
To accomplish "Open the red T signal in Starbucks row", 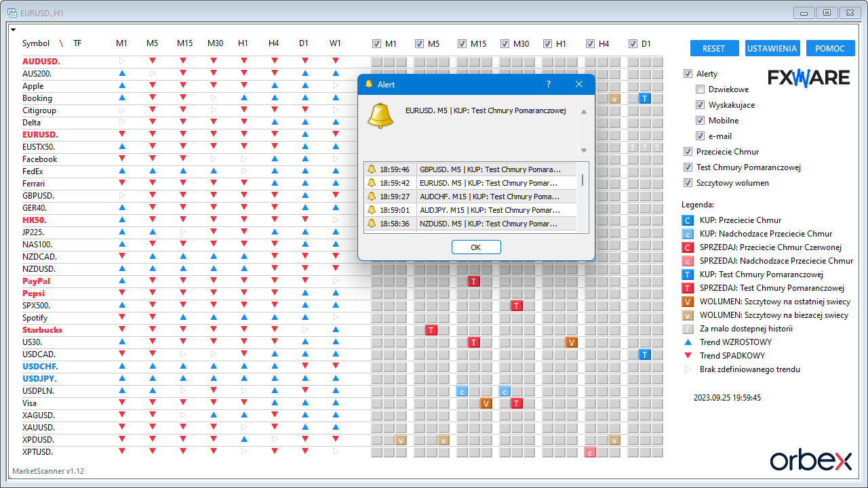I will (x=431, y=330).
